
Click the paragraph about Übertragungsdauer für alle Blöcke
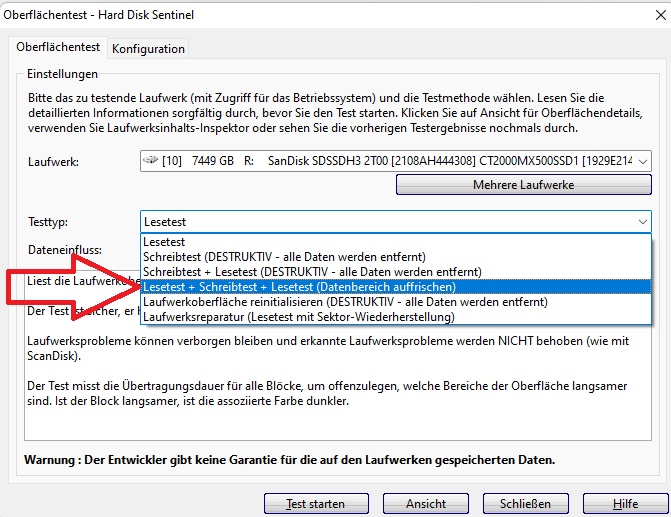pyautogui.click(x=327, y=393)
